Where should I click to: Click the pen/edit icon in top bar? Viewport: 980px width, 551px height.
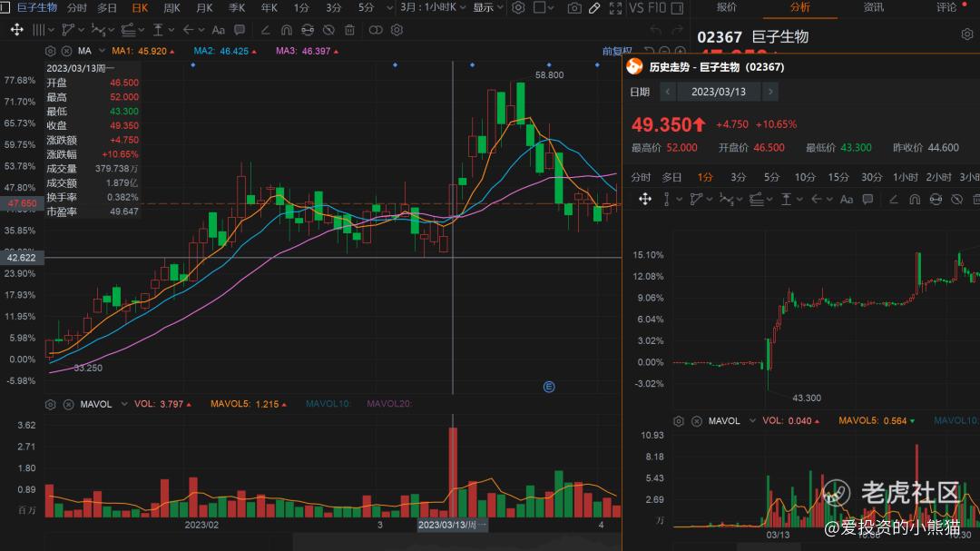tap(594, 8)
